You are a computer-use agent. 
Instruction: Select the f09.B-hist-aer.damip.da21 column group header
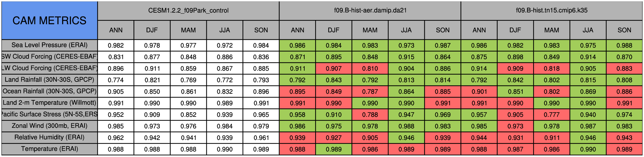coord(370,11)
